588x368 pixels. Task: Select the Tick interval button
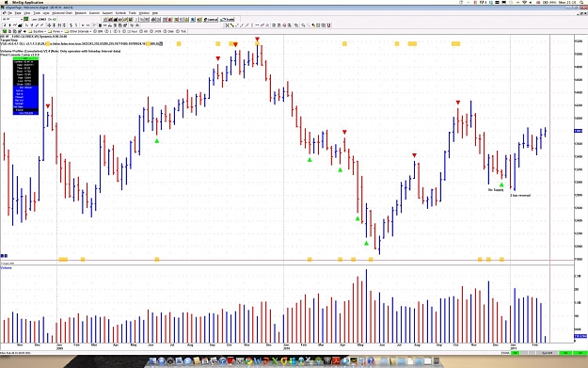[x=183, y=31]
